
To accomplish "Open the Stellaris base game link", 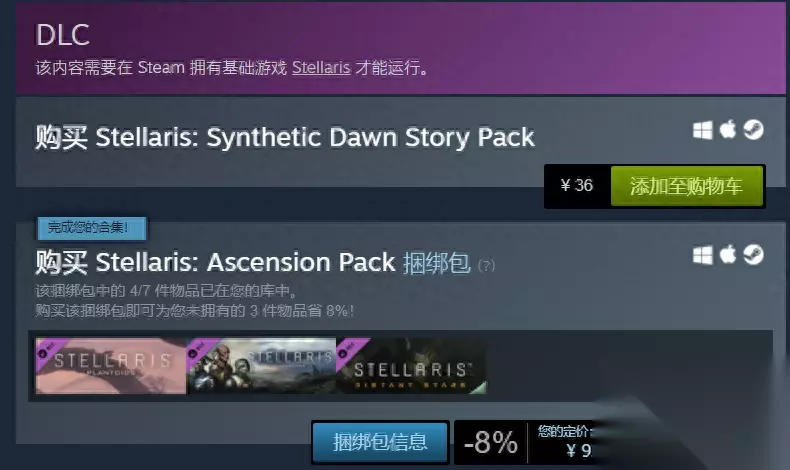I will pos(321,68).
